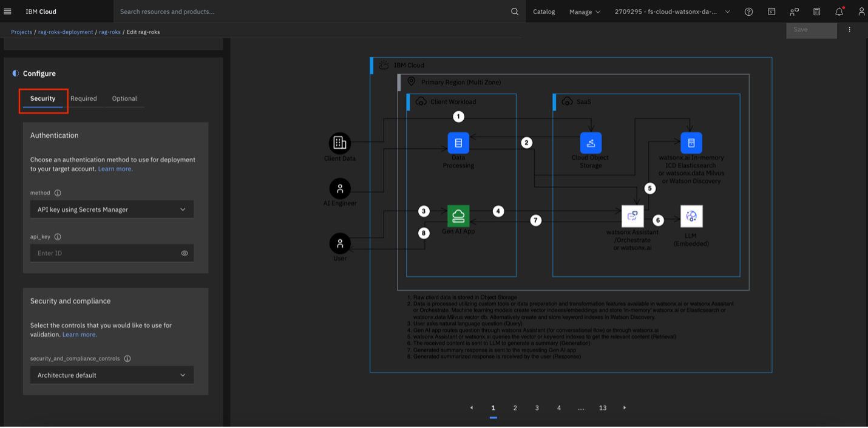Open the user profile avatar icon
The image size is (868, 428).
click(861, 12)
